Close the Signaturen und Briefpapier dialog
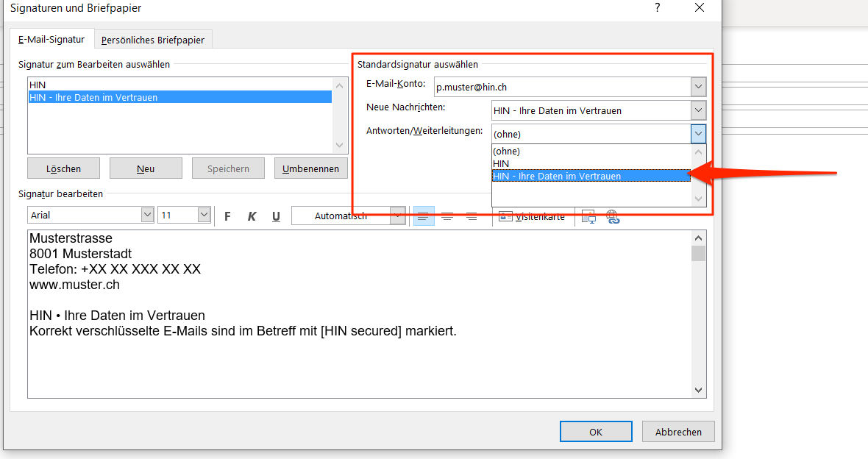Image resolution: width=868 pixels, height=459 pixels. (x=700, y=8)
